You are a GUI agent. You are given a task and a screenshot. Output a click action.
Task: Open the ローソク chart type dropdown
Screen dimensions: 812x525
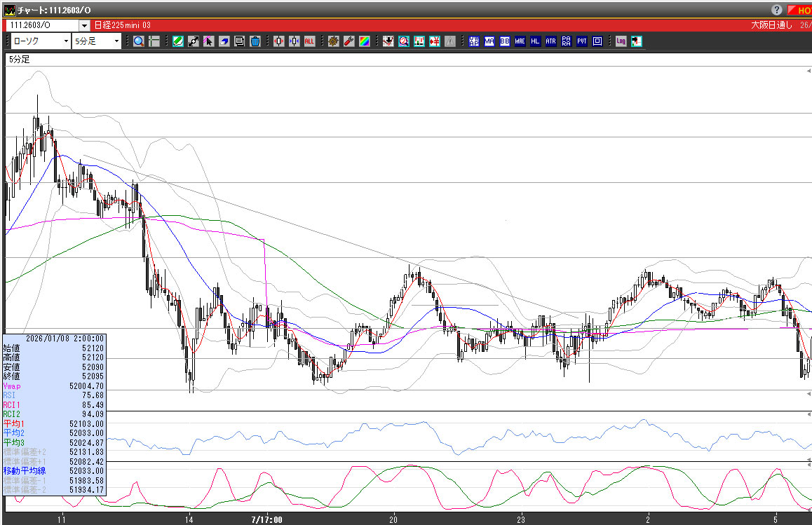[x=40, y=41]
